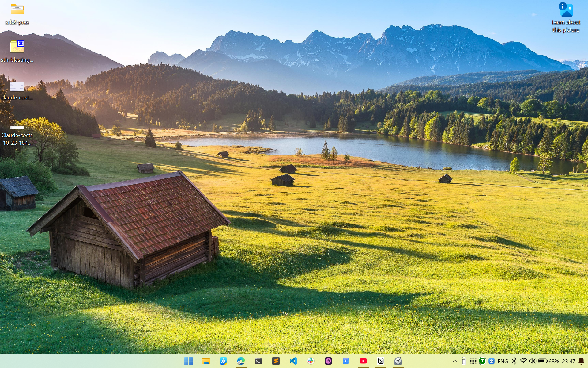The width and height of the screenshot is (588, 368).
Task: Open YouTube from the taskbar
Action: [x=363, y=361]
